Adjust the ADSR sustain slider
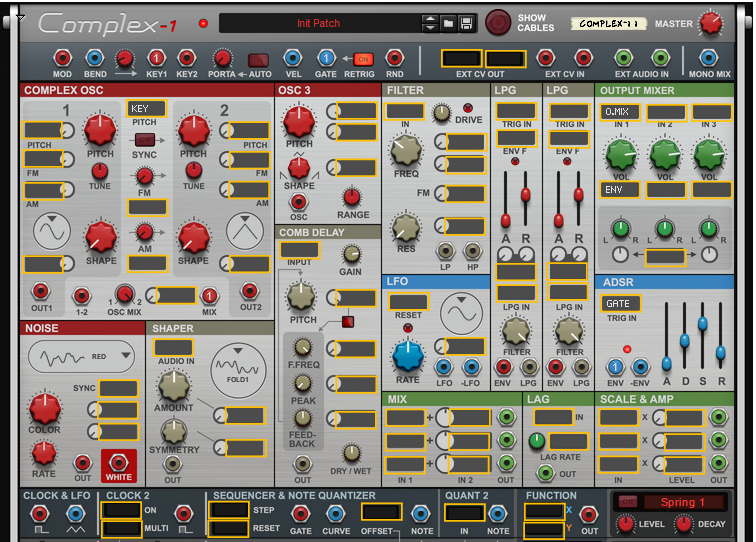Screen dimensions: 756x542 pyautogui.click(x=702, y=324)
